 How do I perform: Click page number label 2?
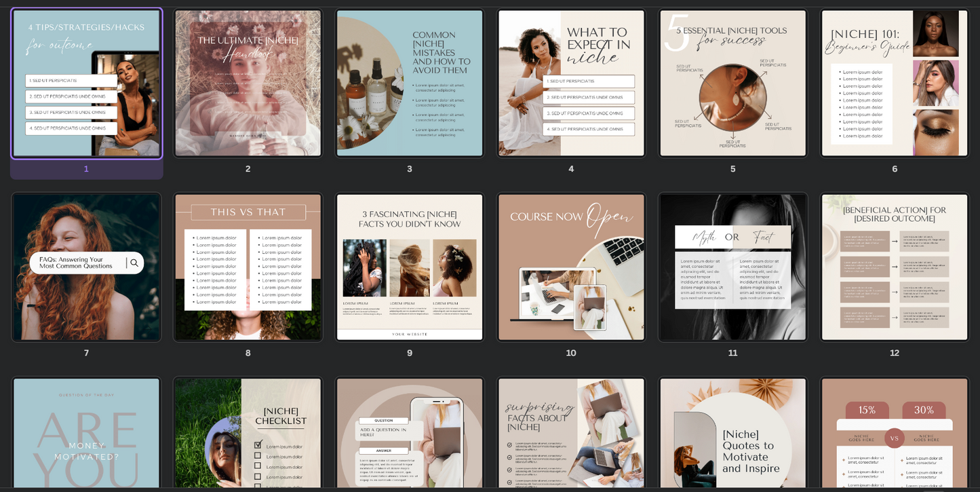(x=248, y=169)
